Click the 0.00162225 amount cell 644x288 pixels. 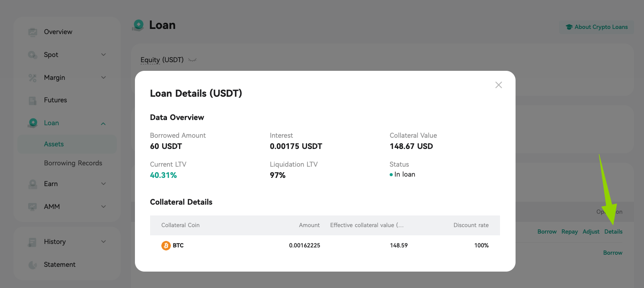point(304,246)
